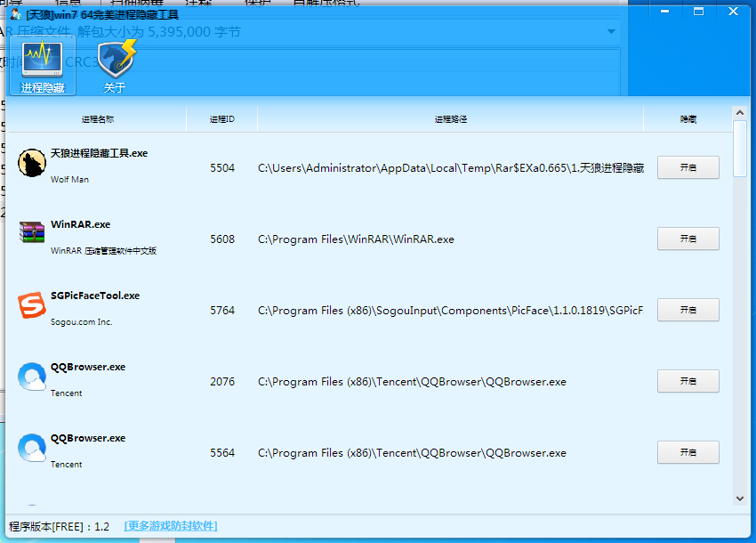
Task: Click the 进程路径 column header
Action: point(451,119)
